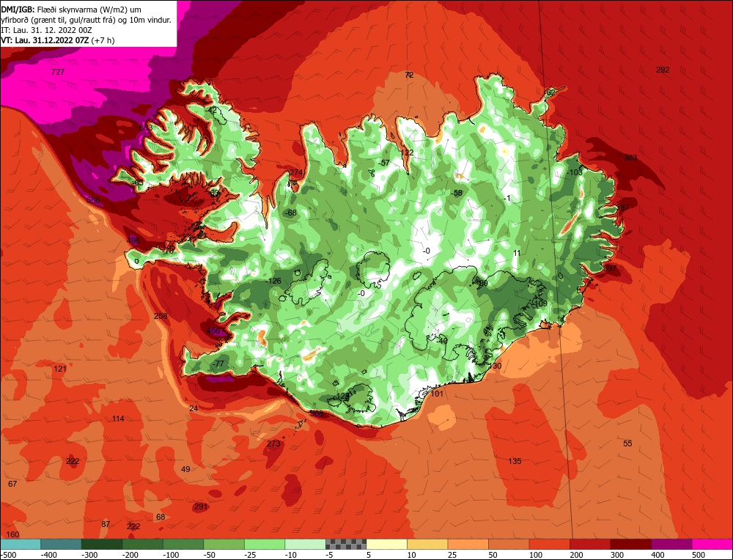This screenshot has height=560, width=733.
Task: Click the value "122" in the northern fjord
Action: (407, 153)
